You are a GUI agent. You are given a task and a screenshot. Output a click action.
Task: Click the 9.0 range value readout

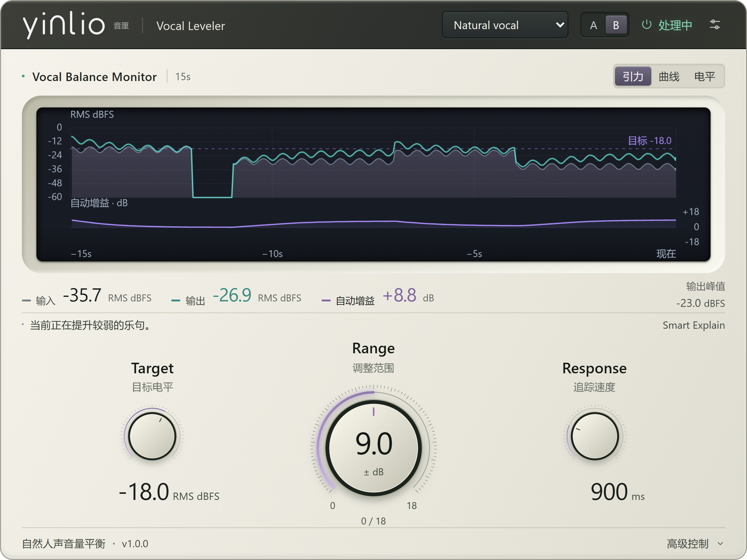[374, 443]
